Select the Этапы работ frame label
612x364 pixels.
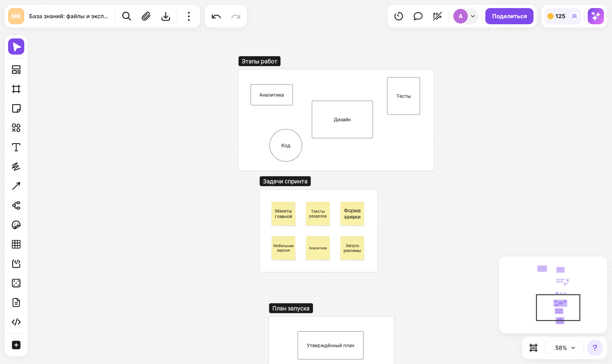pos(259,61)
